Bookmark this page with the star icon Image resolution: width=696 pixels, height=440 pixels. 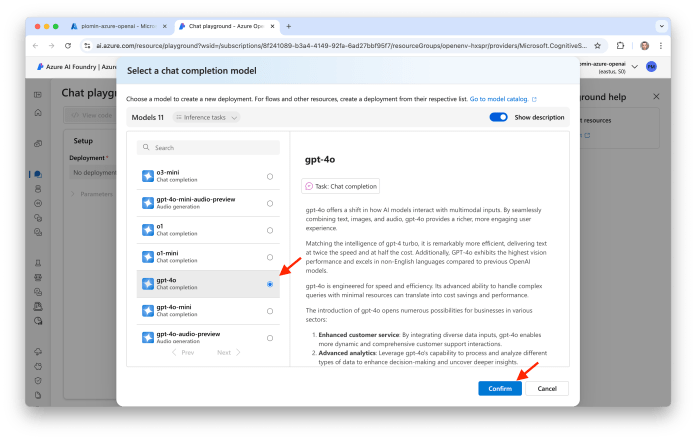click(597, 46)
